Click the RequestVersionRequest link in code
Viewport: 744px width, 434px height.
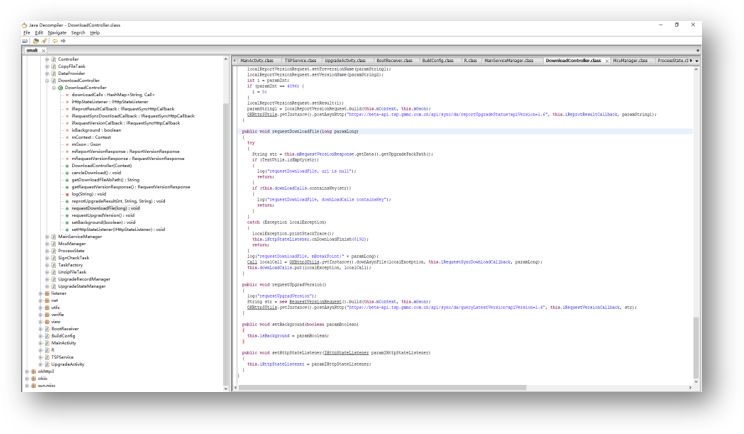click(x=315, y=302)
